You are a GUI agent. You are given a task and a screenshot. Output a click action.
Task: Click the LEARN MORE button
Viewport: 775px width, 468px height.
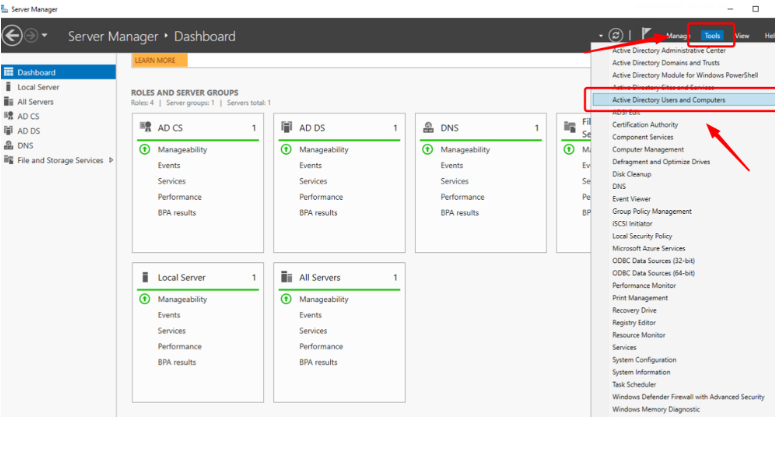(158, 60)
